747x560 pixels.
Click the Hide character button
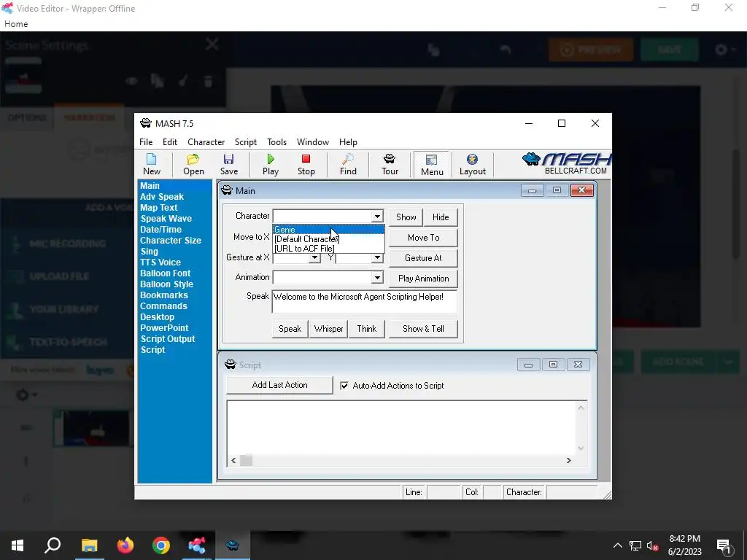click(x=441, y=217)
